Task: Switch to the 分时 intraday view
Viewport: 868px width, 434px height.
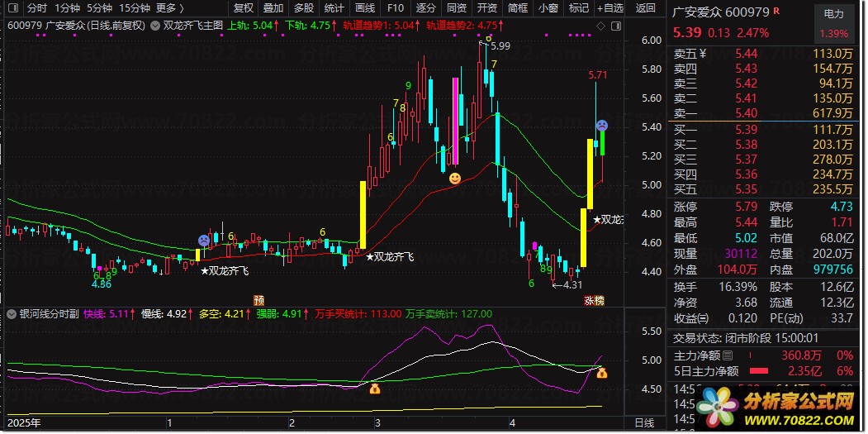Action: coord(37,7)
